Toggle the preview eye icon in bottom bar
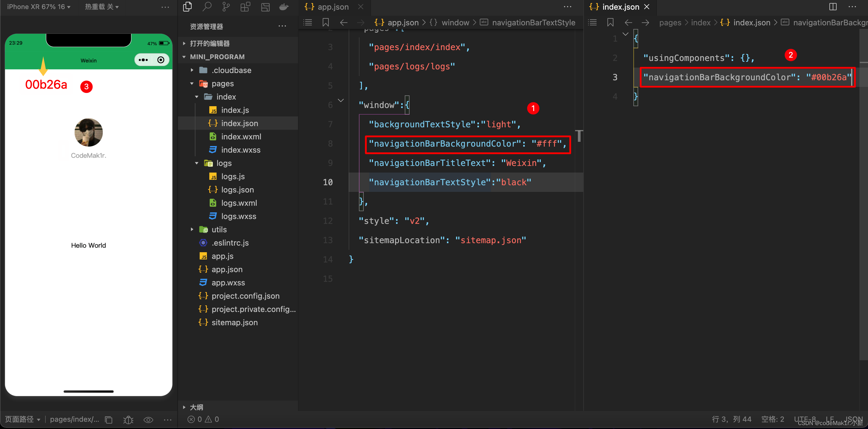Viewport: 868px width, 429px height. pos(148,420)
